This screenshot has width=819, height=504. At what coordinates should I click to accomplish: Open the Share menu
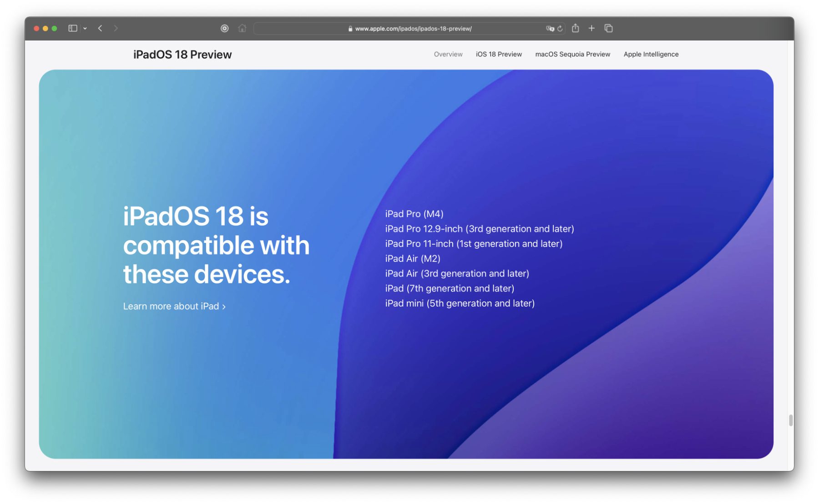(576, 28)
